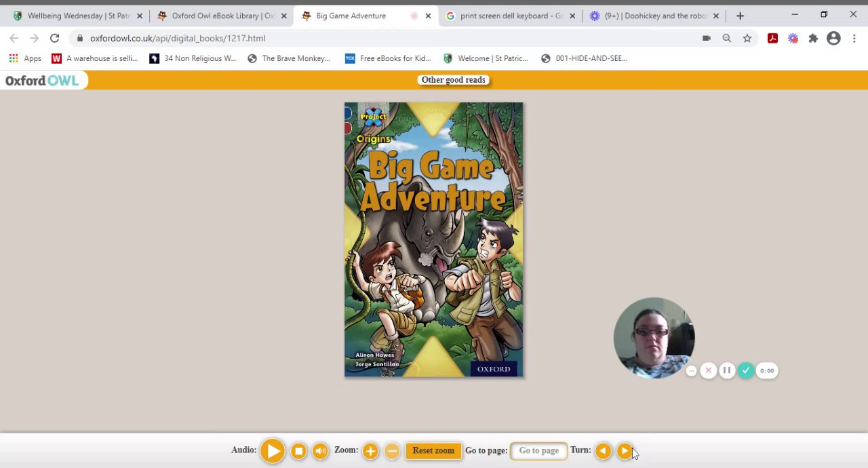Close the Wellbeing Wednesday tab
The width and height of the screenshot is (868, 468).
[x=140, y=16]
